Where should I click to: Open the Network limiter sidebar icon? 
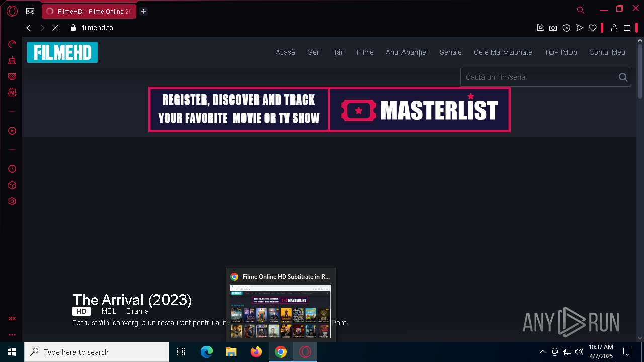(12, 76)
